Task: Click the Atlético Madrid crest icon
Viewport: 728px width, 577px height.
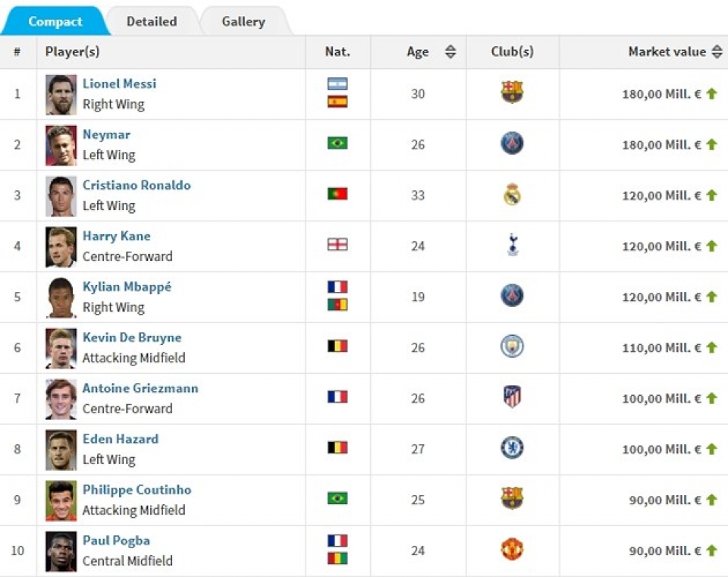Action: coord(513,397)
